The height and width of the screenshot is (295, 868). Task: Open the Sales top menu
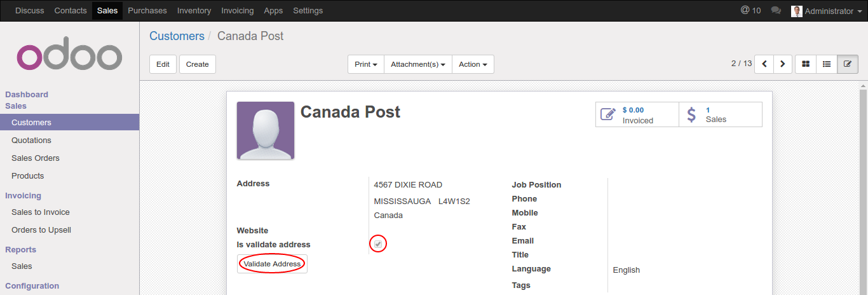(x=107, y=11)
